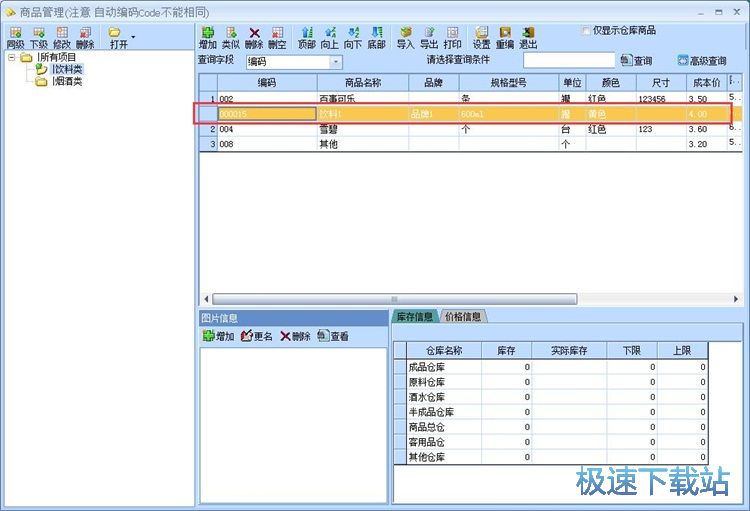Viewport: 750px width, 511px height.
Task: Select the 烟酒类 category
Action: [67, 81]
